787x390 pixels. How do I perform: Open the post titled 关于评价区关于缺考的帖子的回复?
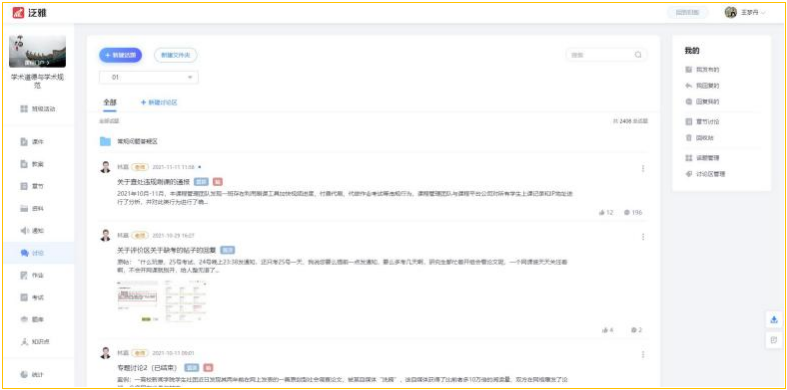coord(167,250)
